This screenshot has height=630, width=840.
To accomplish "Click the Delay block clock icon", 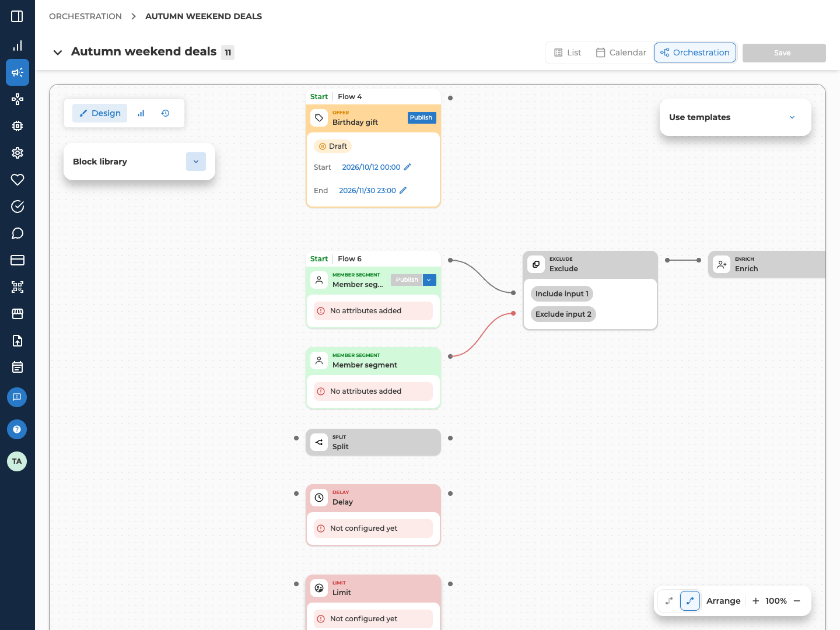I will pyautogui.click(x=319, y=498).
